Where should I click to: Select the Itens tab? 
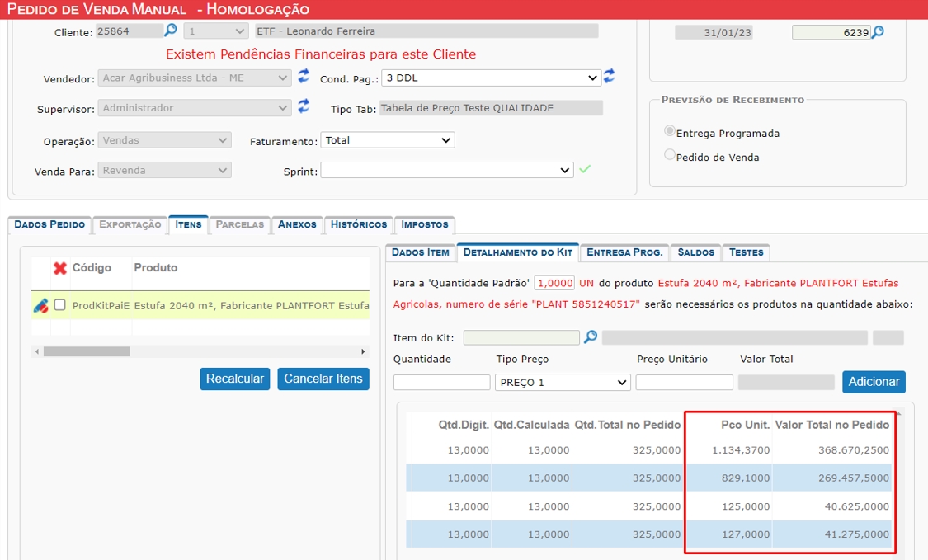(188, 225)
